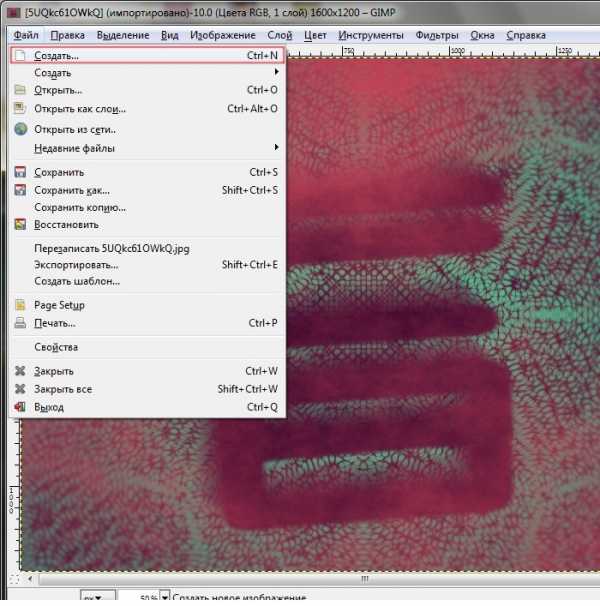Select Сохранить копию... menu entry
The width and height of the screenshot is (600, 606).
tap(147, 208)
